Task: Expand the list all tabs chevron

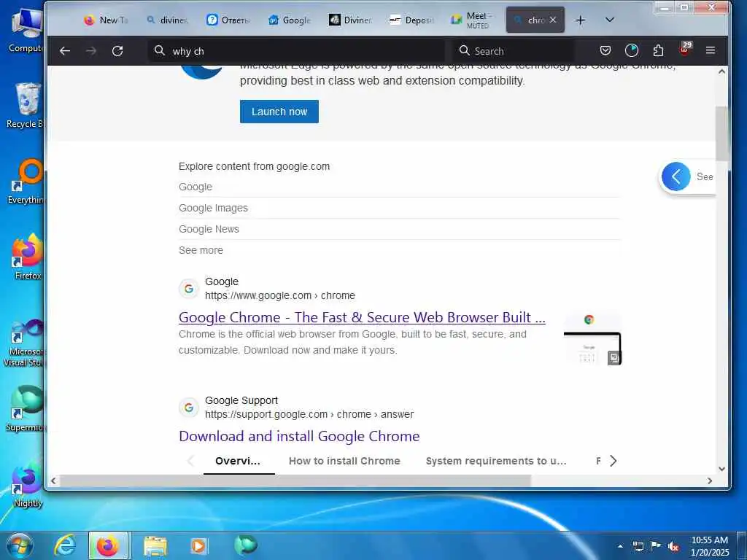Action: click(x=609, y=20)
